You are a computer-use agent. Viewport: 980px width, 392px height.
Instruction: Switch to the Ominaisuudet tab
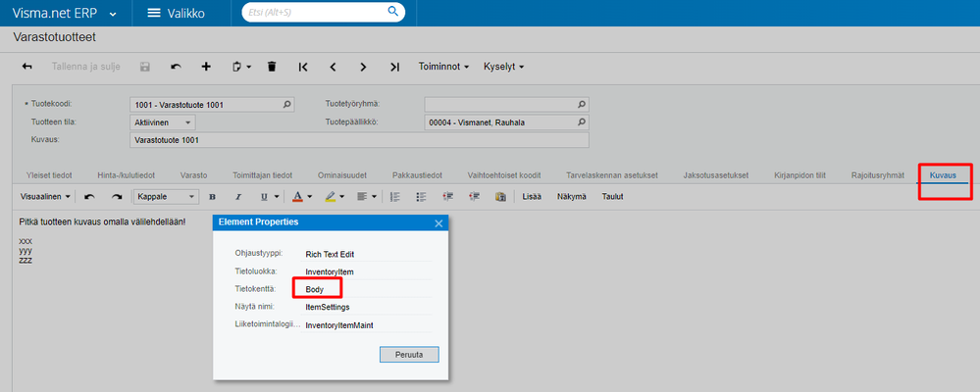coord(342,175)
